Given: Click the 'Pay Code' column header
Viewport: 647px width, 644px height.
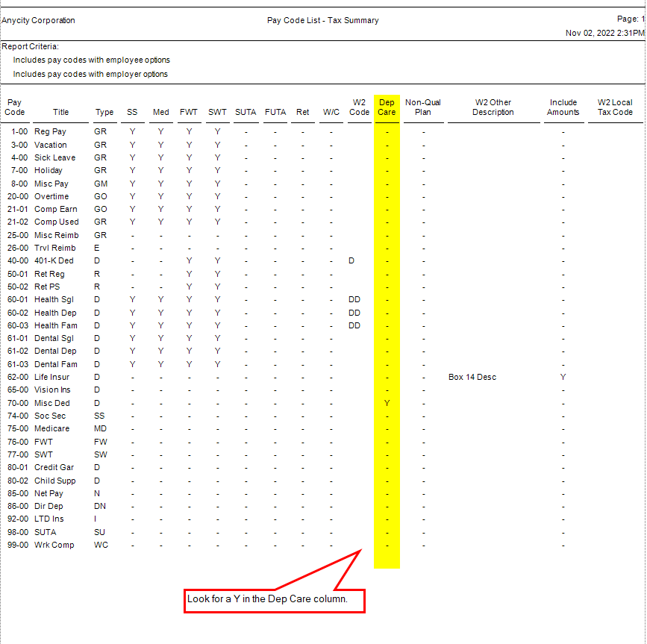Looking at the screenshot, I should click(14, 107).
